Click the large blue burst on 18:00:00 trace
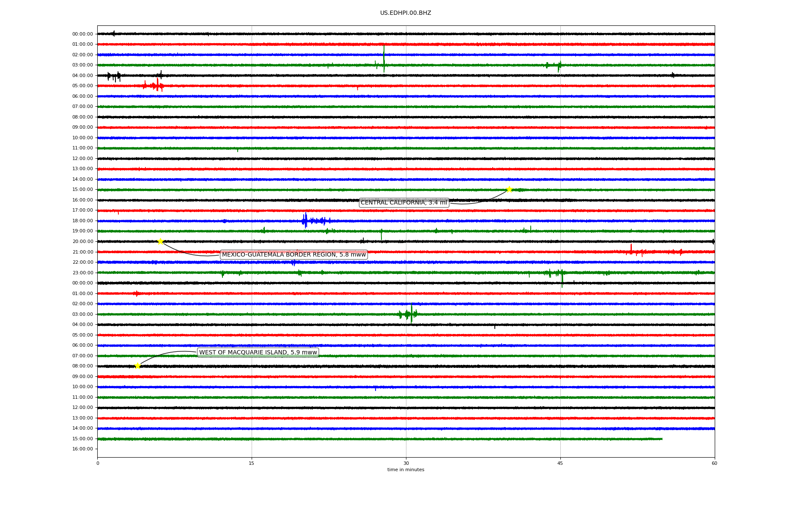The width and height of the screenshot is (812, 508). coord(306,221)
